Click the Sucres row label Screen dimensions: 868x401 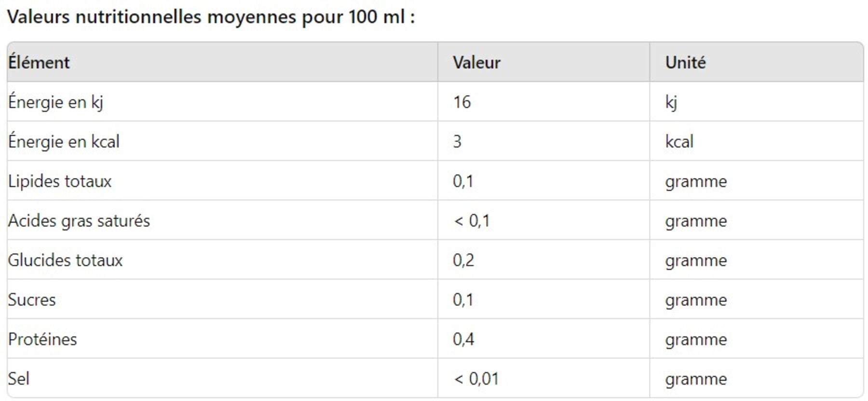pyautogui.click(x=32, y=300)
